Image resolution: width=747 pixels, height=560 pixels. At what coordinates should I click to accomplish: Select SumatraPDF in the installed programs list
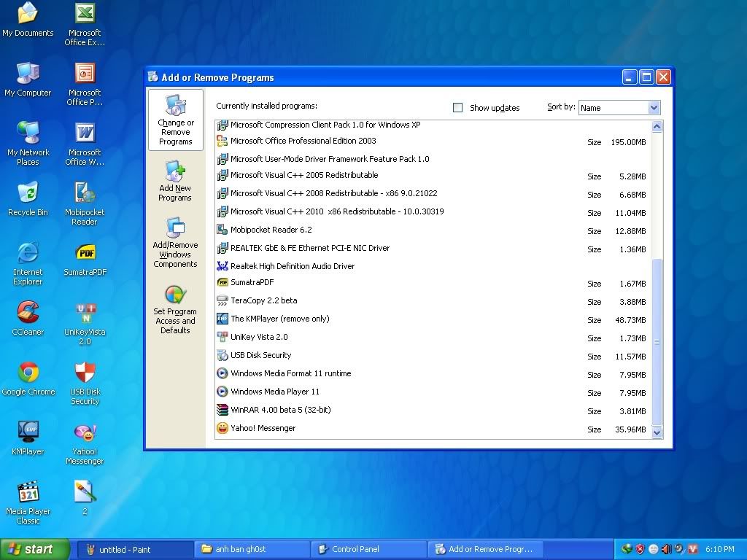click(433, 282)
